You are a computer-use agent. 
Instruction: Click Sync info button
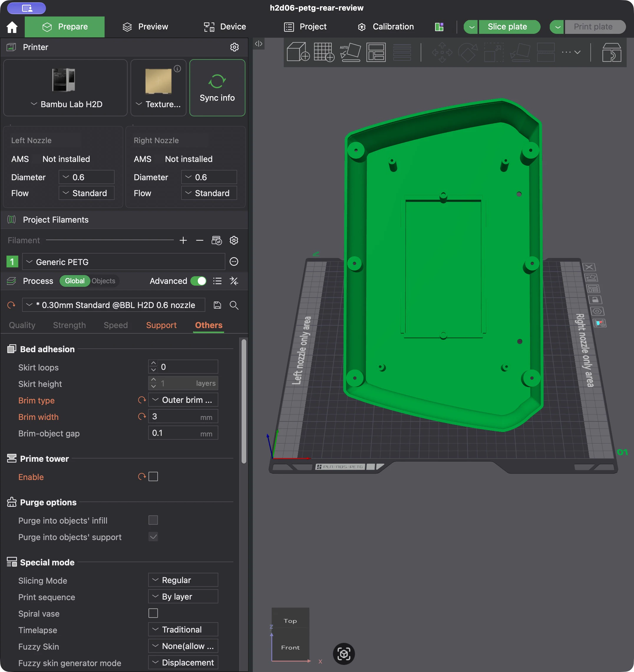pos(217,88)
